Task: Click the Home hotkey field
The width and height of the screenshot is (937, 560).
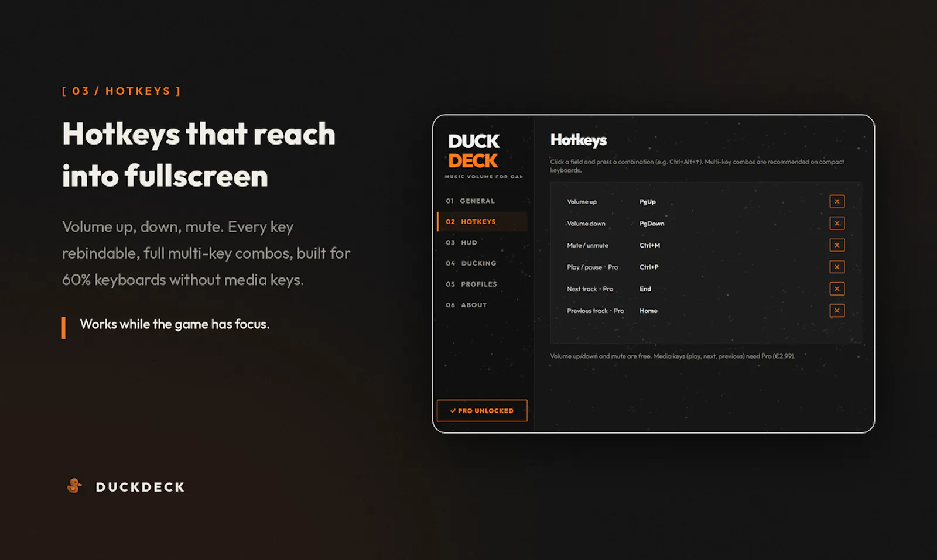Action: tap(648, 311)
